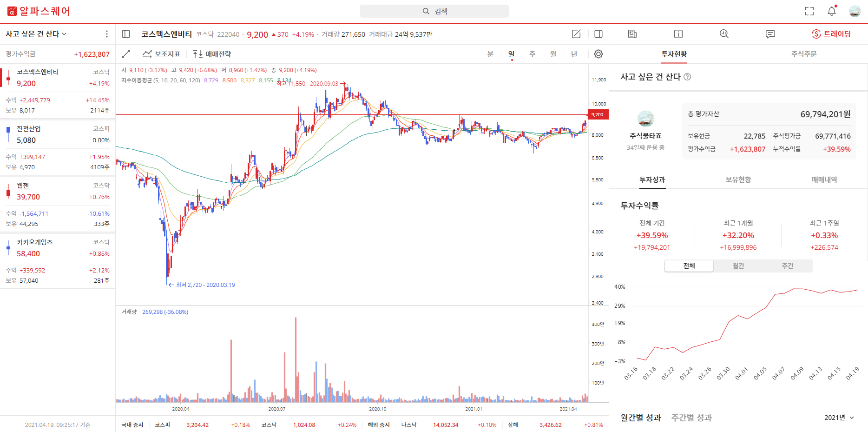Open the 보유현황 tab
The width and height of the screenshot is (868, 432).
coord(738,179)
